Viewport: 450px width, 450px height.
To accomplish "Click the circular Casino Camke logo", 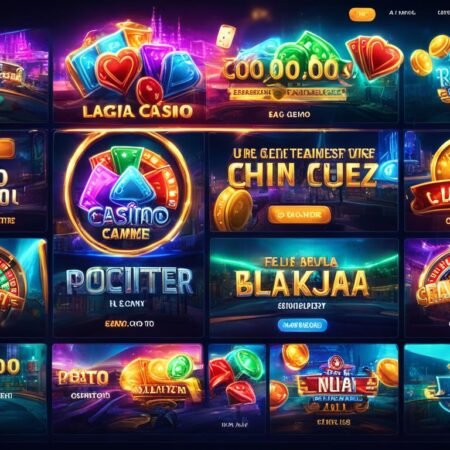I will point(129,194).
